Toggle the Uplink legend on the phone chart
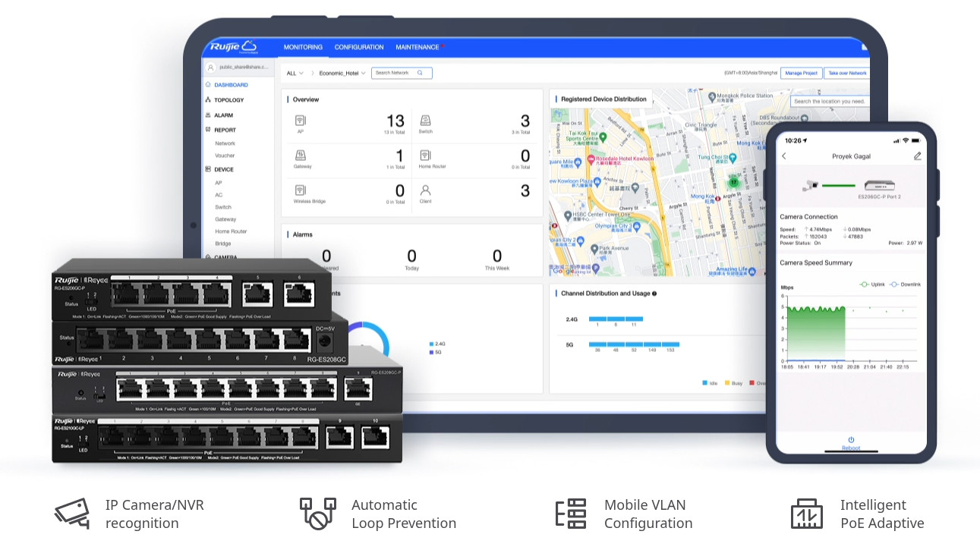 tap(872, 284)
